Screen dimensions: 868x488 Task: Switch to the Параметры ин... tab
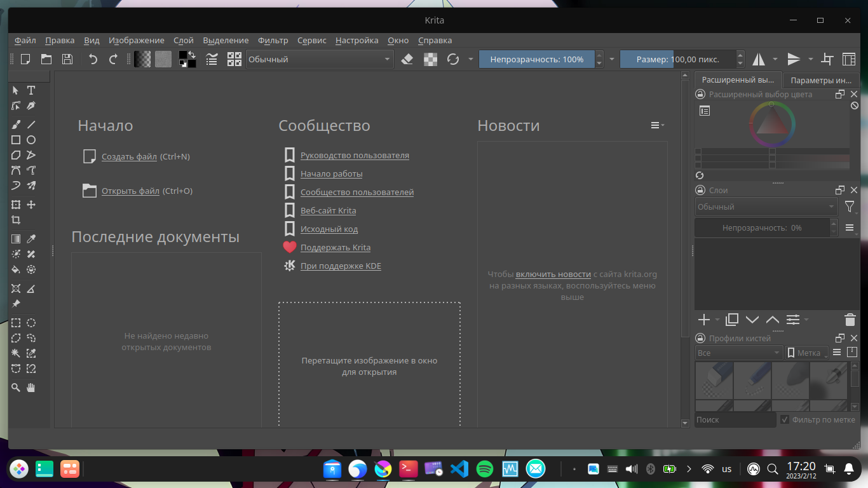pos(821,81)
